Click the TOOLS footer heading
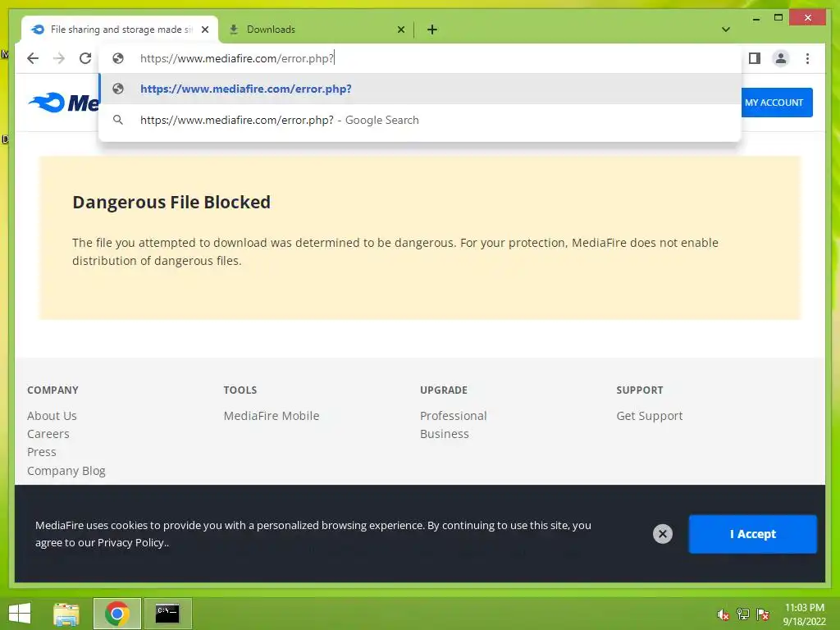 [240, 390]
